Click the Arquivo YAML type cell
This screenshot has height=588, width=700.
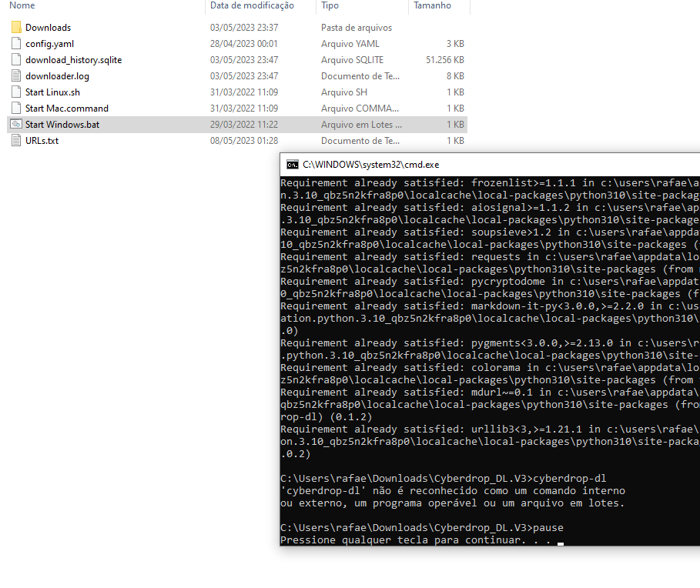tap(350, 44)
